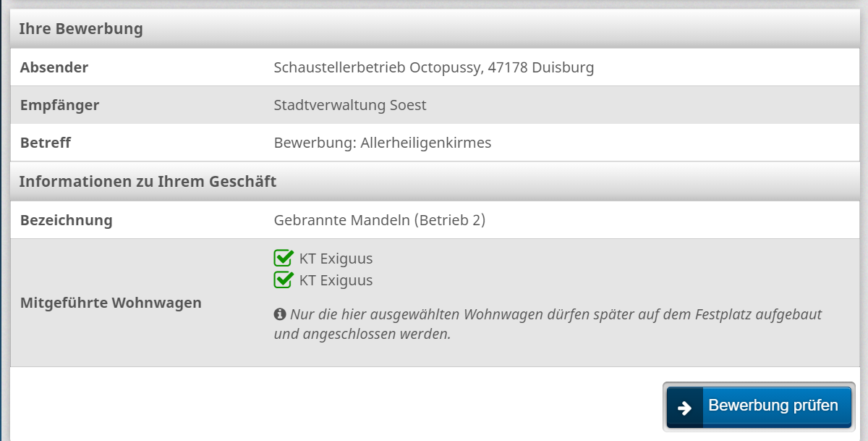The image size is (868, 441).
Task: Click the upper KT Exiguus label text
Action: tap(336, 259)
